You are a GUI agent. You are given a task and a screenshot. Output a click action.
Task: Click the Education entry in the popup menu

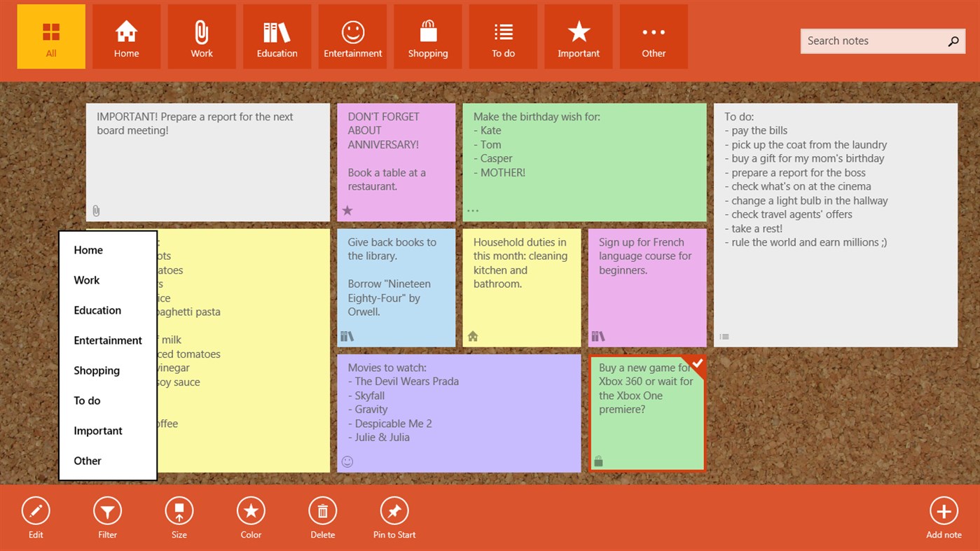97,309
